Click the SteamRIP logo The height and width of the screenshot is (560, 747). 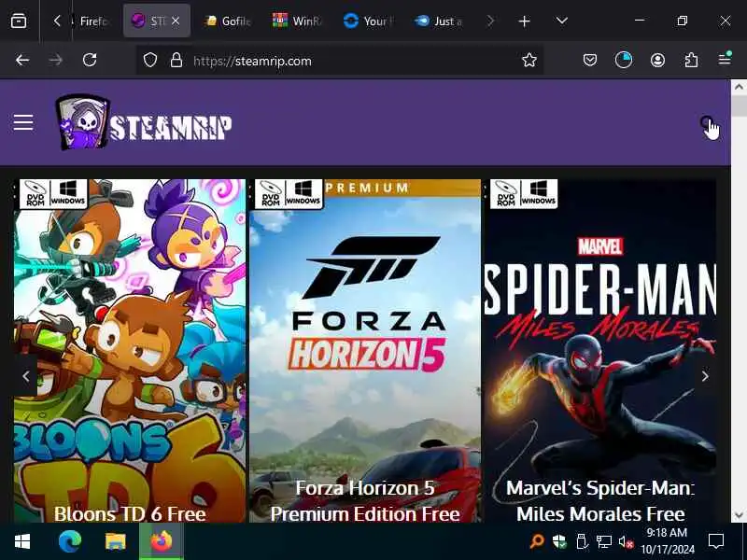144,123
